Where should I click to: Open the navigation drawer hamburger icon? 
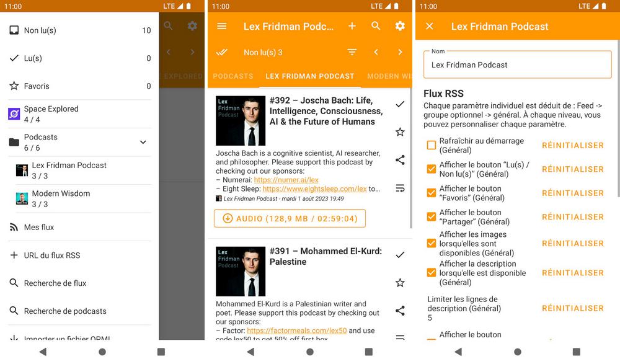pos(221,26)
